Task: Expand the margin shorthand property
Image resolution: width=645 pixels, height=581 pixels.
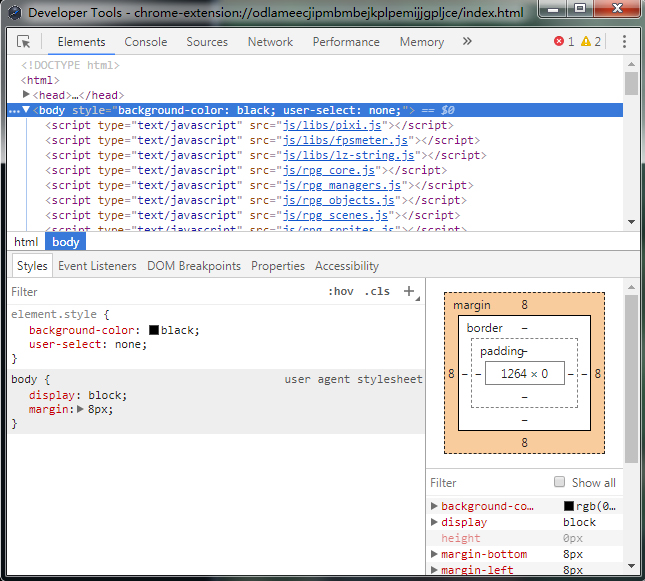Action: 80,409
